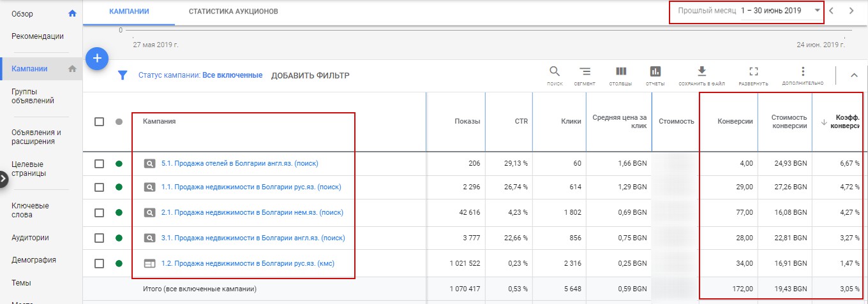
Task: Click sort arrow in Коэфф. конверсии header
Action: point(823,121)
